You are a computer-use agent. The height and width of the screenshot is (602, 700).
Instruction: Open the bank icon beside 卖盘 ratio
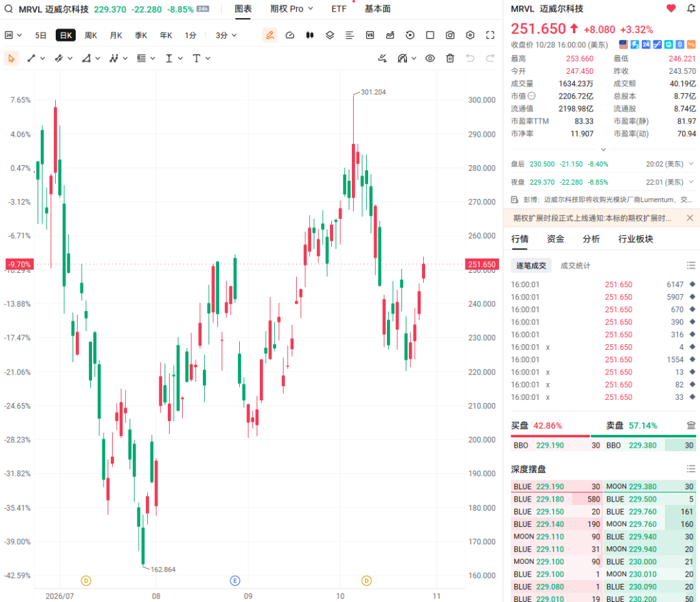691,425
